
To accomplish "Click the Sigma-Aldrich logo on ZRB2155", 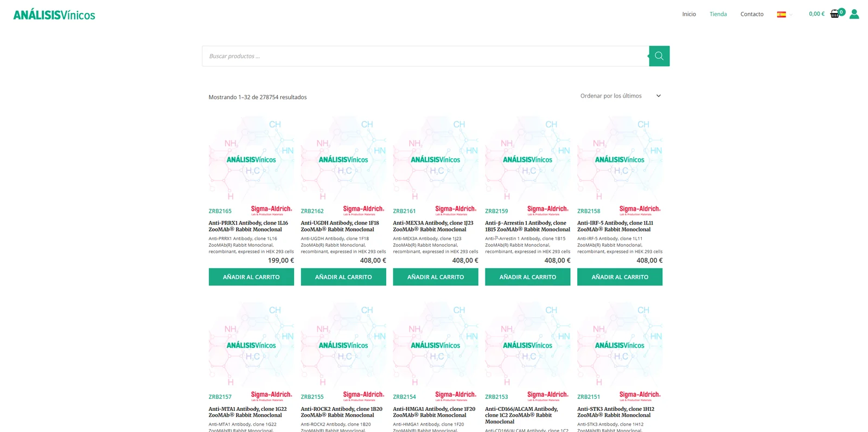I will point(363,396).
